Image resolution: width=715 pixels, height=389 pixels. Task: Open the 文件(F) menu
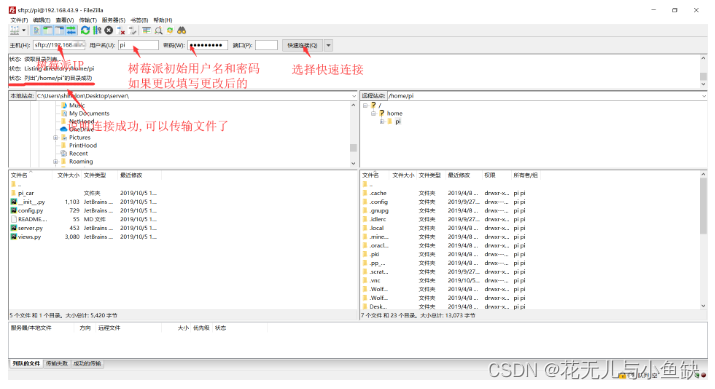[x=19, y=20]
